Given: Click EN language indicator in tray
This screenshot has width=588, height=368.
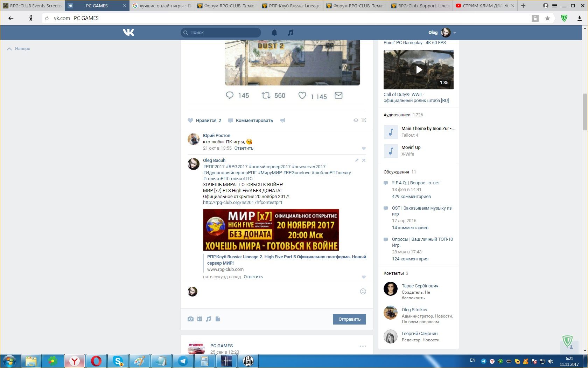Looking at the screenshot, I should pos(472,360).
